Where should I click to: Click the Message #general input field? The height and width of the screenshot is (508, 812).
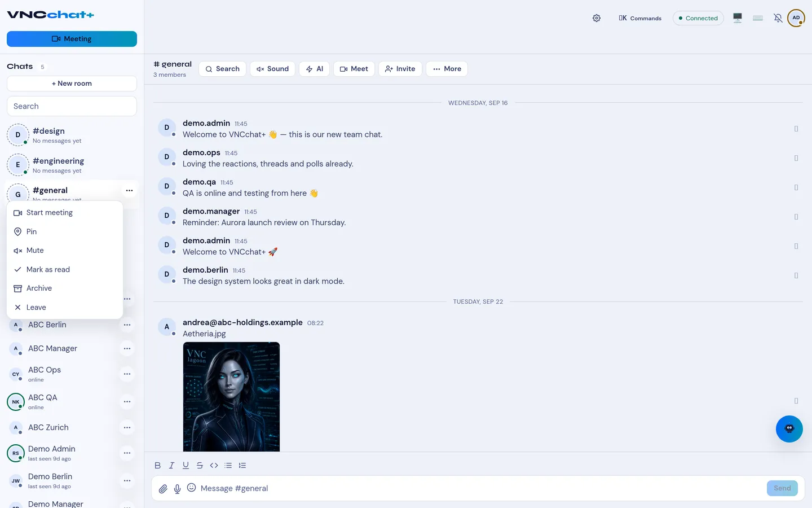coord(481,488)
